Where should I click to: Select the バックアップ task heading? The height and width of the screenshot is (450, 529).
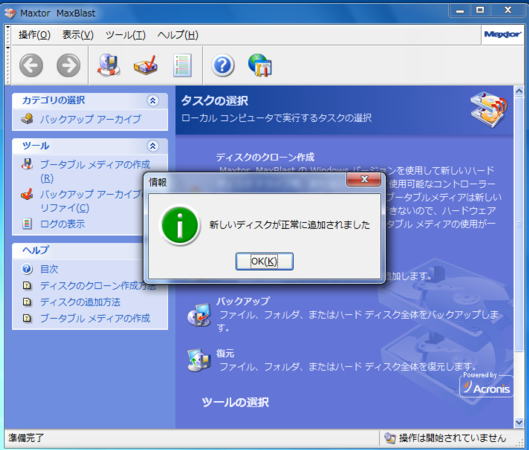click(x=243, y=301)
